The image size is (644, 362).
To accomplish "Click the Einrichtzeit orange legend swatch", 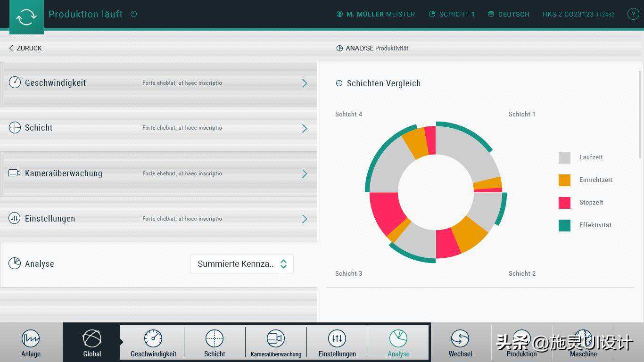I will pos(564,180).
